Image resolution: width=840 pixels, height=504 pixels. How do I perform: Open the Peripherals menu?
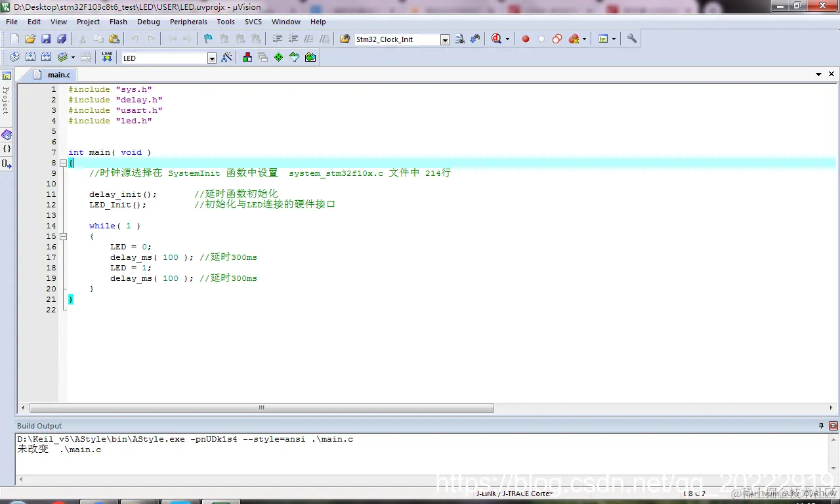(189, 22)
